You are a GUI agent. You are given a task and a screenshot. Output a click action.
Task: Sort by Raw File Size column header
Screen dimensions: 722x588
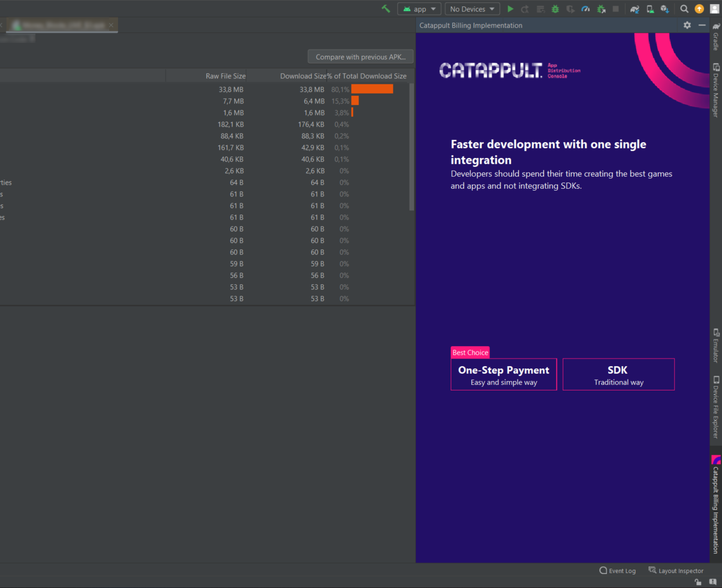click(225, 76)
